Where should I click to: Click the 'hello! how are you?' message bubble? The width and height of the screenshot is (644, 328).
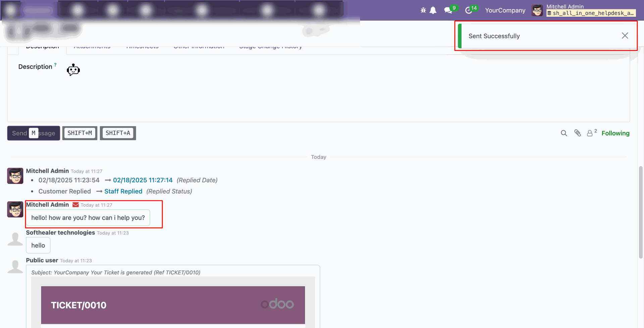tap(88, 218)
